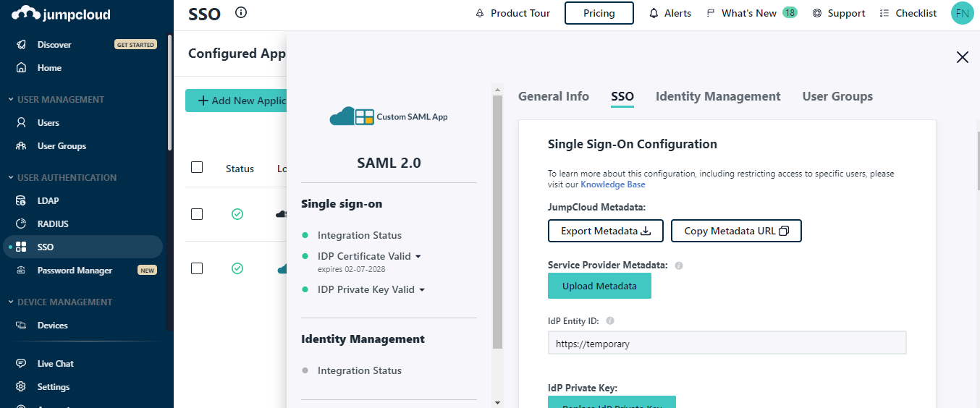Click the Checklist icon in header
Screen dimensions: 980x408
click(884, 13)
